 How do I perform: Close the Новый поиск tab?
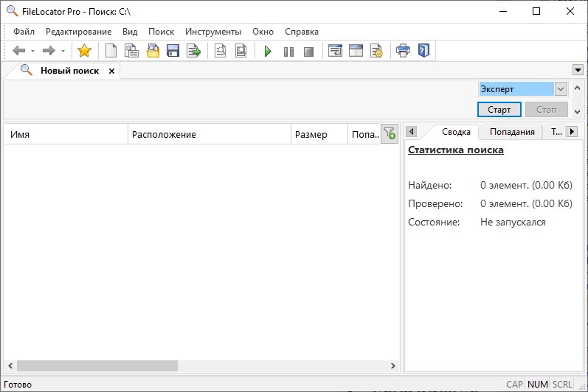(111, 71)
